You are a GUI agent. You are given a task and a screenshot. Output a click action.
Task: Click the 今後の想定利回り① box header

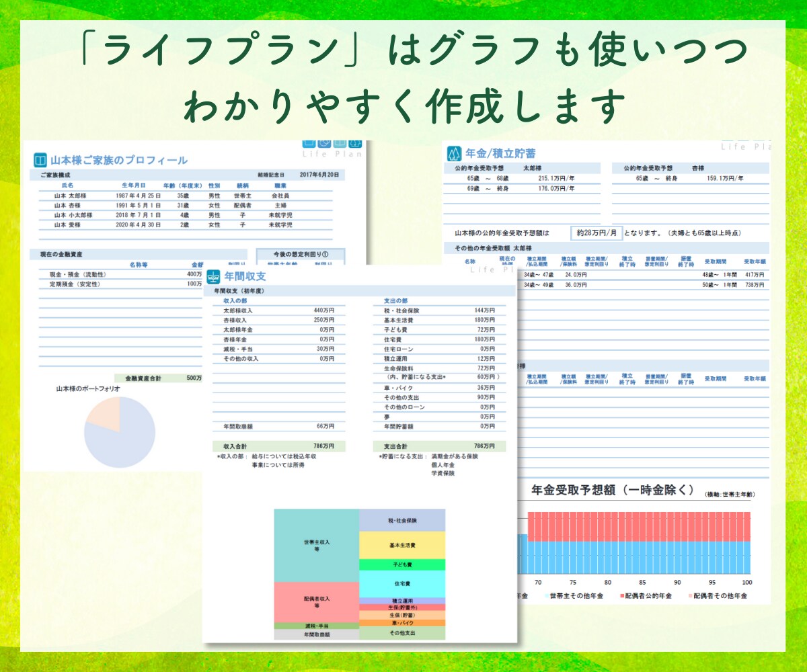pos(301,254)
